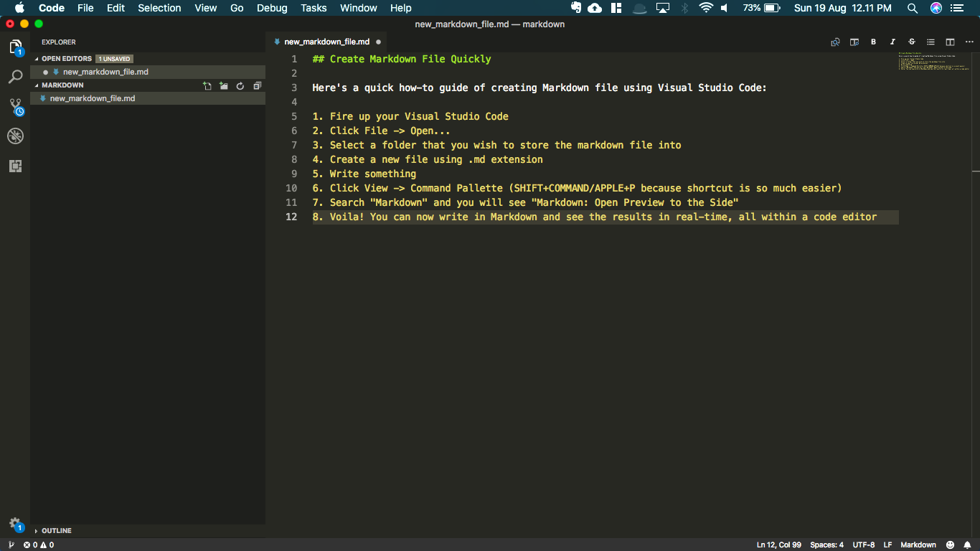Toggle italic formatting in editor toolbar

pyautogui.click(x=892, y=42)
